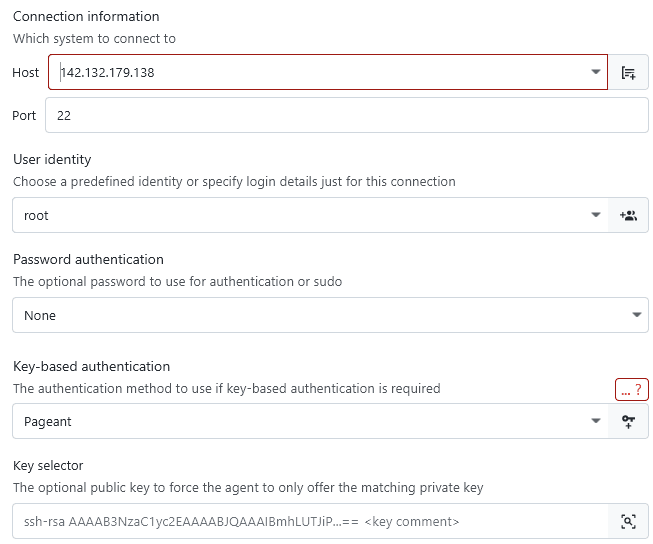Click the 'Password authentication' heading

(88, 259)
